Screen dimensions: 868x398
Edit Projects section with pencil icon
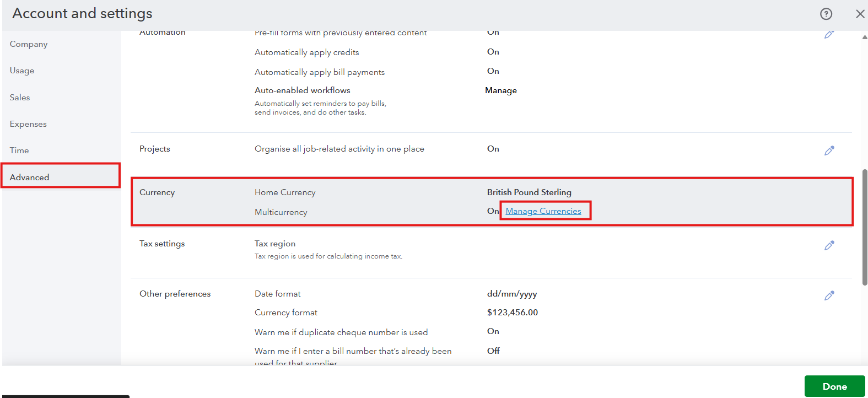pos(829,150)
